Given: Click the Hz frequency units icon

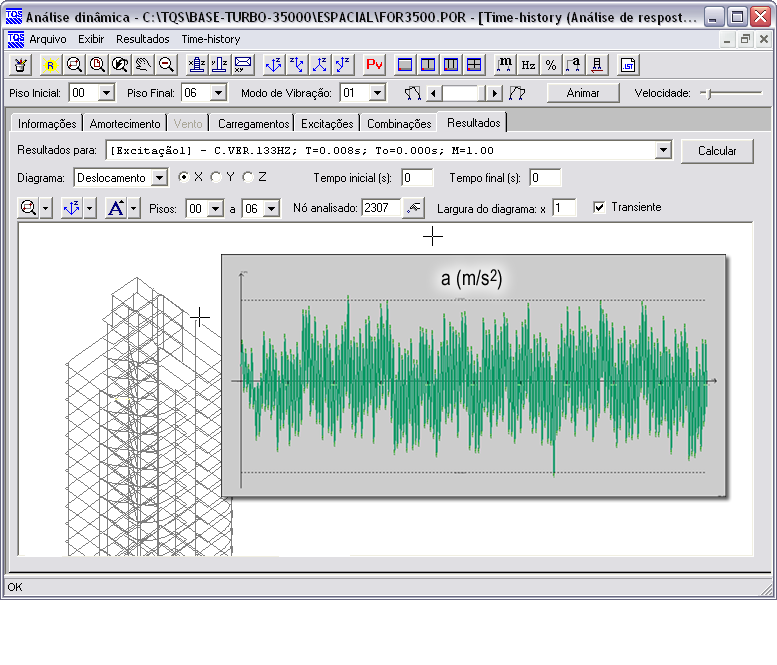Looking at the screenshot, I should tap(528, 65).
